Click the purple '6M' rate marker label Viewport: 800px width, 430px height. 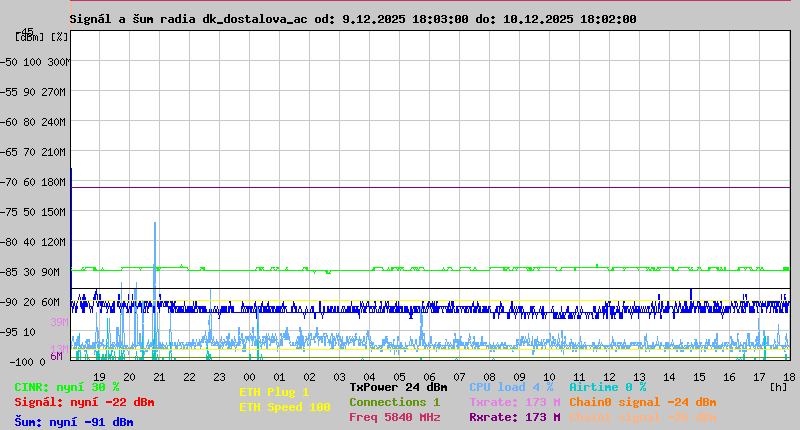pos(56,356)
